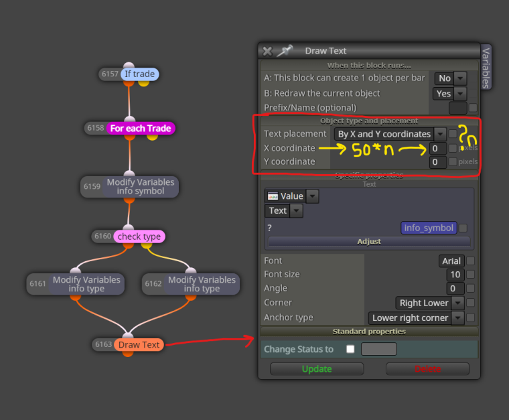Select the If trade block
Viewport: 509px width, 420px height.
[x=139, y=74]
